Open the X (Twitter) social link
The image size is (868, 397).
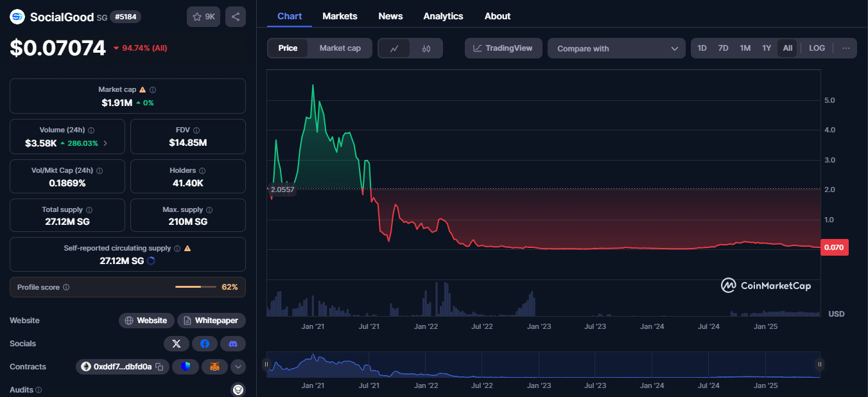click(x=177, y=344)
